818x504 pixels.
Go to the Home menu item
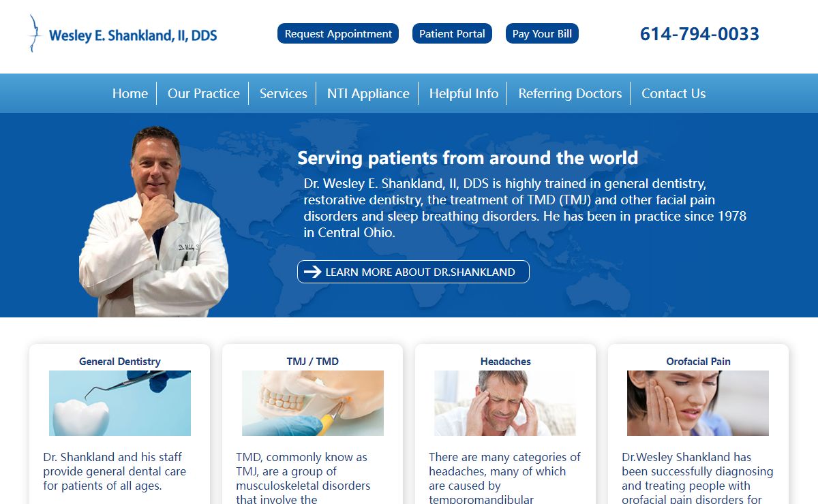(130, 93)
